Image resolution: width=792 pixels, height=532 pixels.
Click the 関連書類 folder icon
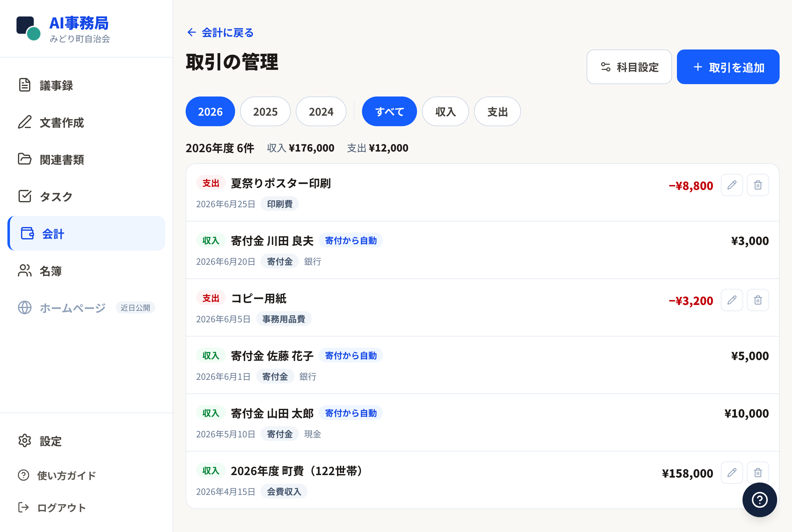tap(24, 159)
